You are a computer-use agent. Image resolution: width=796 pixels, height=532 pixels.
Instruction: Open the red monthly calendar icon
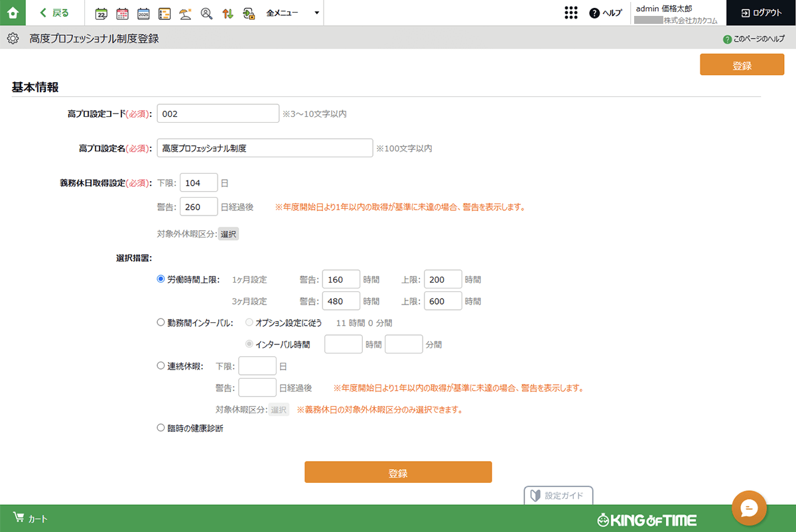coord(122,13)
